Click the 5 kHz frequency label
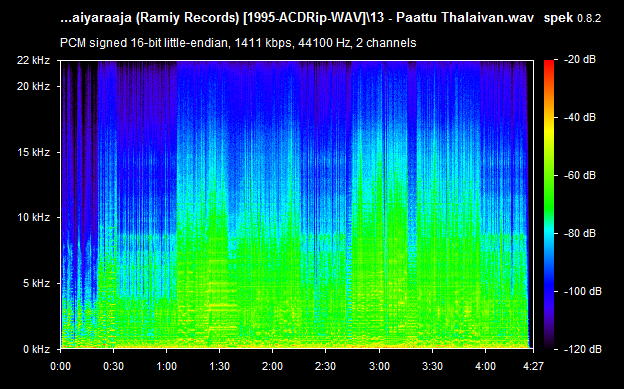The width and height of the screenshot is (624, 389). [x=36, y=283]
